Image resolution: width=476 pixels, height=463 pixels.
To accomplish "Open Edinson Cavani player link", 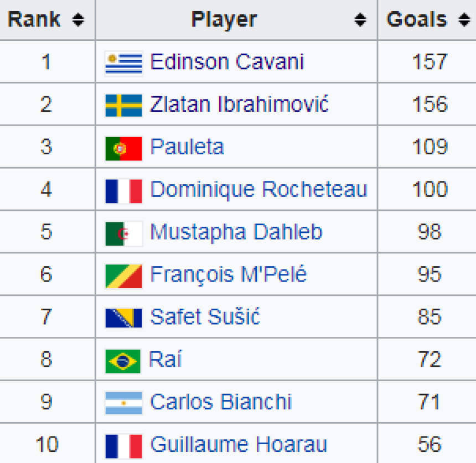I will pyautogui.click(x=227, y=61).
